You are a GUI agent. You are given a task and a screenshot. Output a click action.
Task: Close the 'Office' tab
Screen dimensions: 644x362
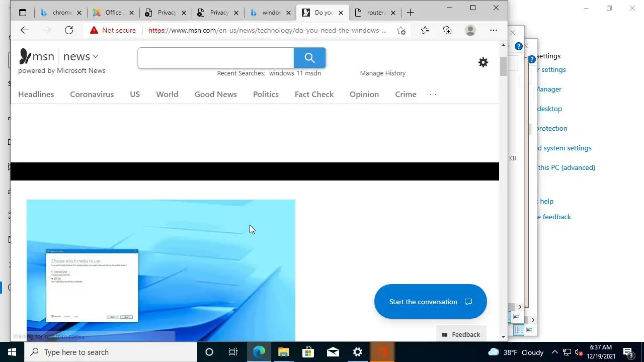(131, 13)
